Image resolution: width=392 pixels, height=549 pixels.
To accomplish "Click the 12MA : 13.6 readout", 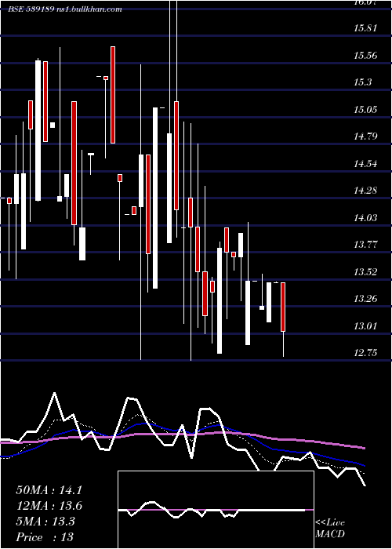I will [x=49, y=506].
